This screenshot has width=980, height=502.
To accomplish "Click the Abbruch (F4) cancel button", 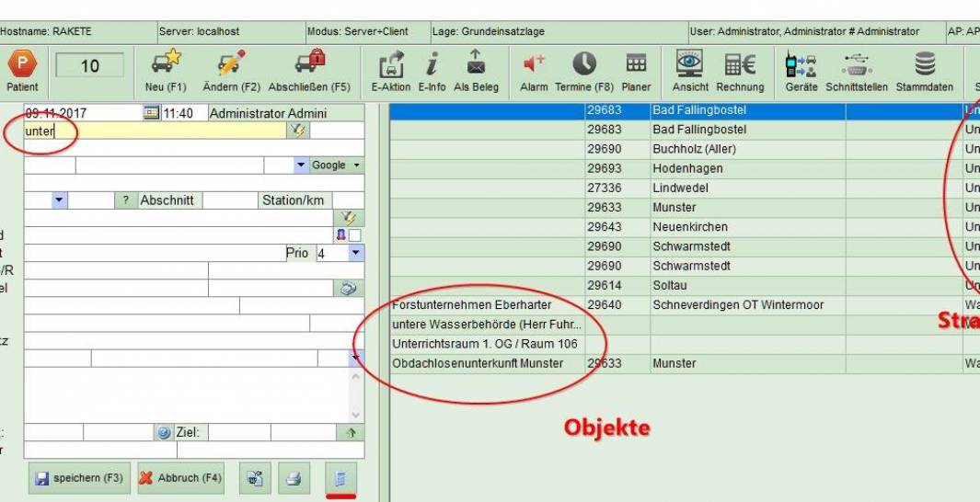I will pos(180,478).
